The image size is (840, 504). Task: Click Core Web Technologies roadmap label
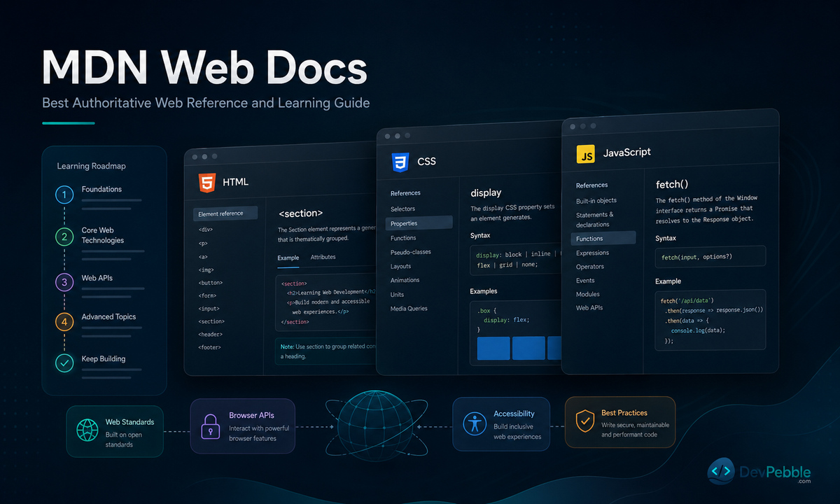pyautogui.click(x=102, y=235)
